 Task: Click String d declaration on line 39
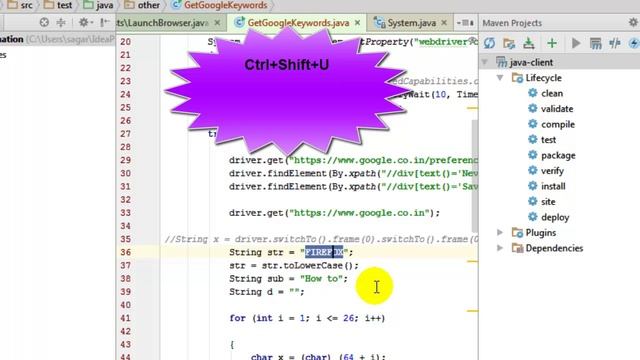[267, 292]
